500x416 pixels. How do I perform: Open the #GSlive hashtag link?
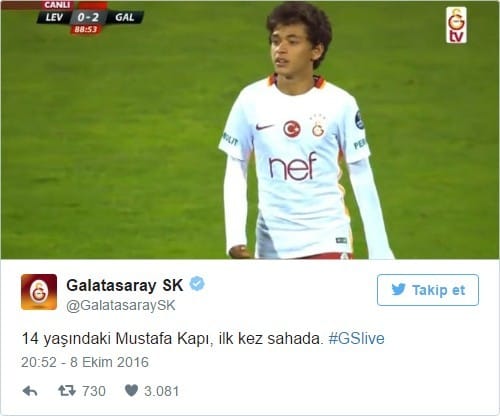point(356,338)
